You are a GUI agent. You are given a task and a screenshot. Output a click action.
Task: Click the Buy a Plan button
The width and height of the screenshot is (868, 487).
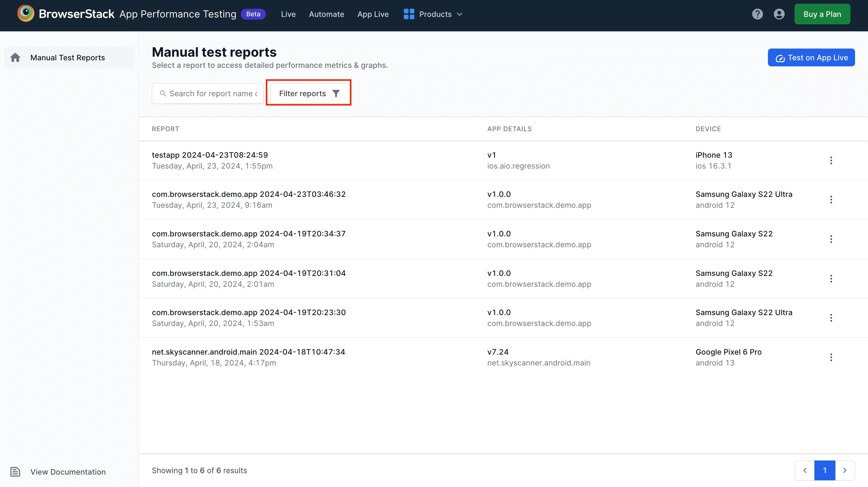pos(822,14)
